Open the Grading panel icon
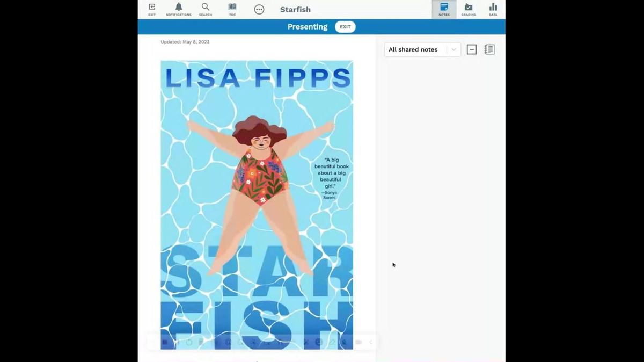644x362 pixels. tap(469, 8)
